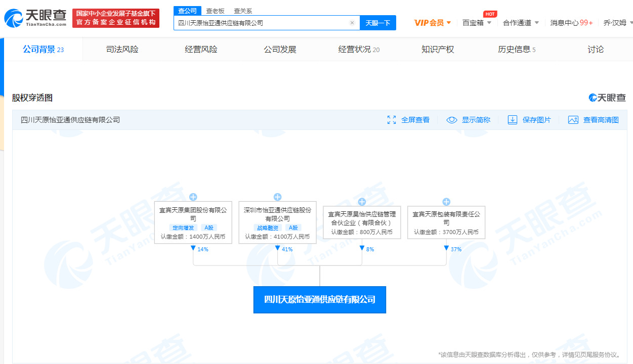
Task: Click 认缴金额：800万人民币 text
Action: click(x=362, y=232)
